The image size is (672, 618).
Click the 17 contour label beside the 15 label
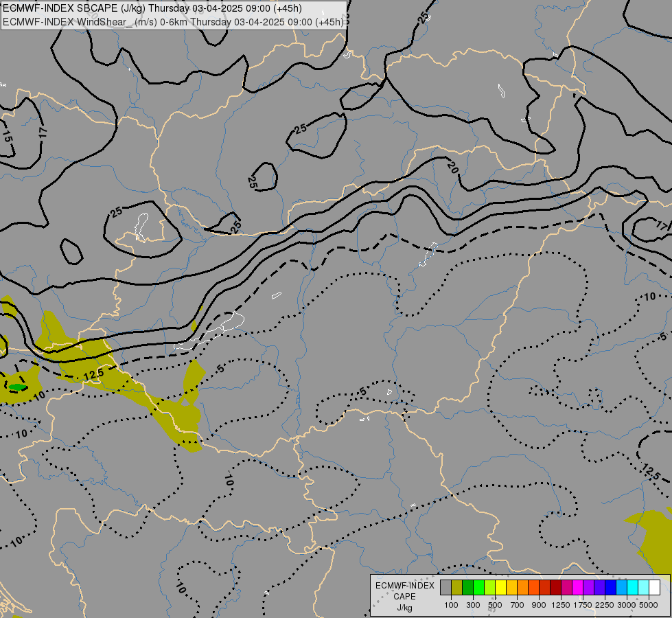pyautogui.click(x=43, y=132)
